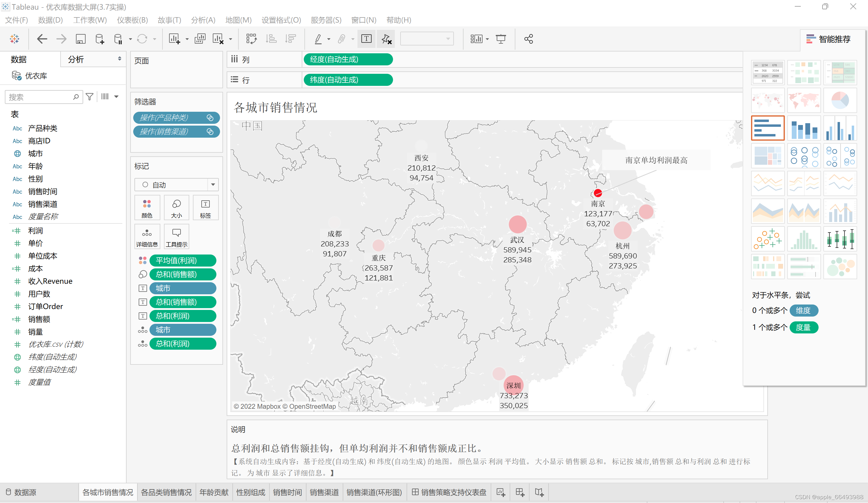Open the Analysis (分析) menu in menu bar
This screenshot has width=868, height=503.
click(203, 20)
